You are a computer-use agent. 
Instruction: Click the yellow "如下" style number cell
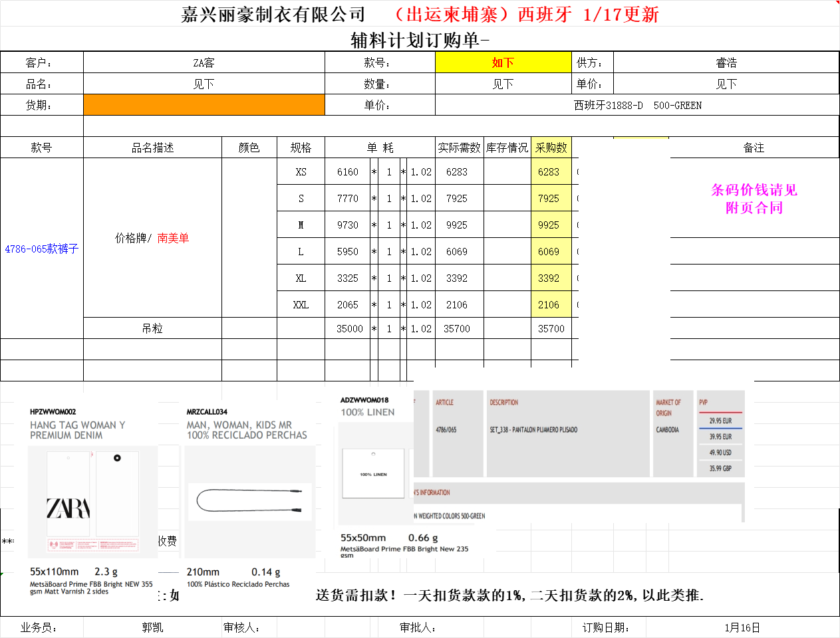[x=503, y=62]
